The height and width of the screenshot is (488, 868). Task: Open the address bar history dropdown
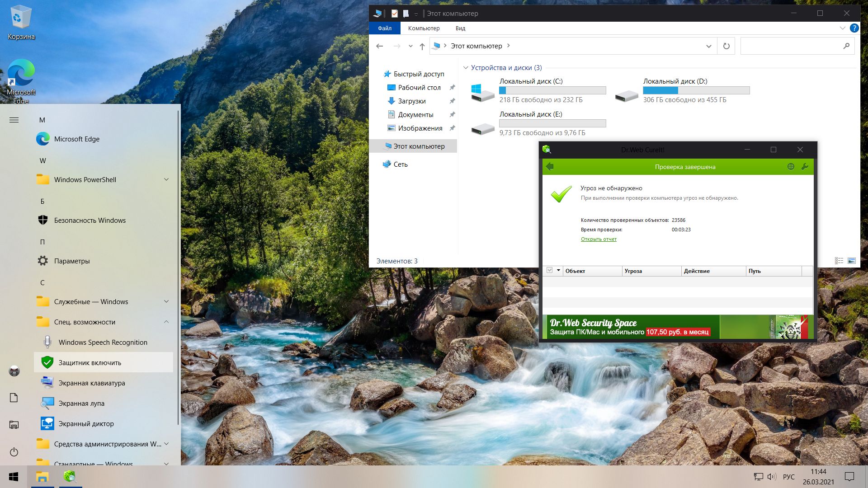[708, 46]
